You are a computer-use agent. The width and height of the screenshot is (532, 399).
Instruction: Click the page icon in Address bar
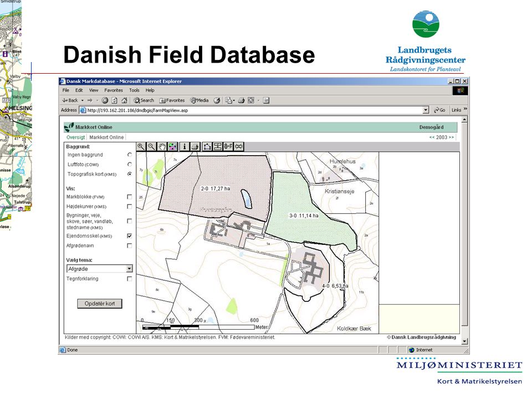click(83, 110)
